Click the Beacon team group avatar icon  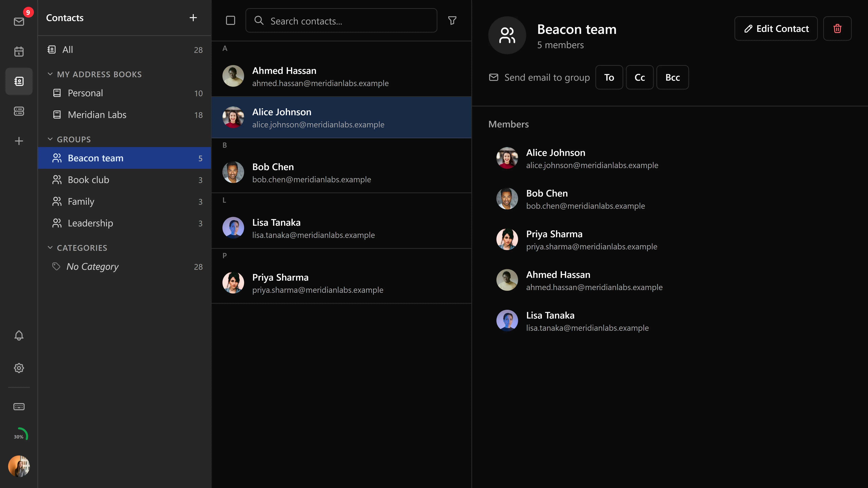[x=507, y=35]
